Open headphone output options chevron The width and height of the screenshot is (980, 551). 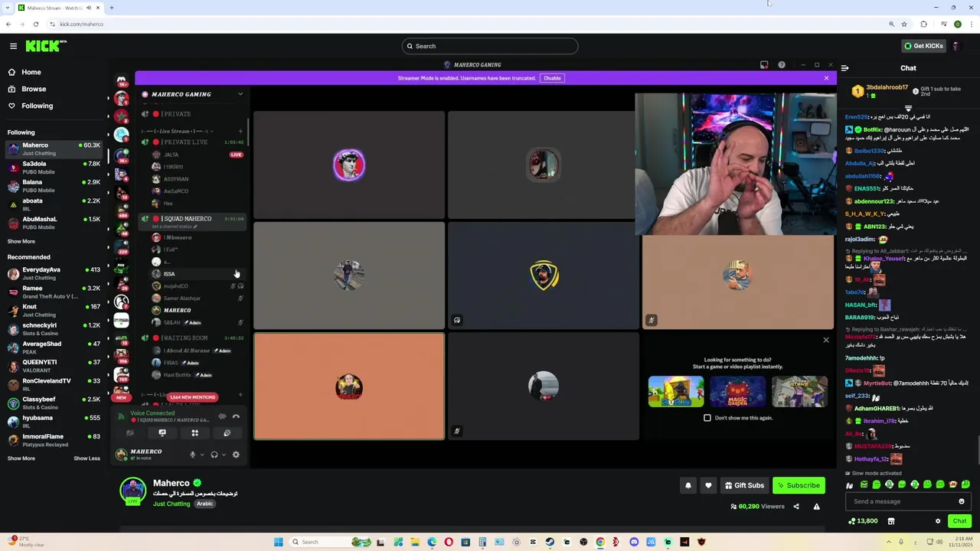click(x=224, y=455)
